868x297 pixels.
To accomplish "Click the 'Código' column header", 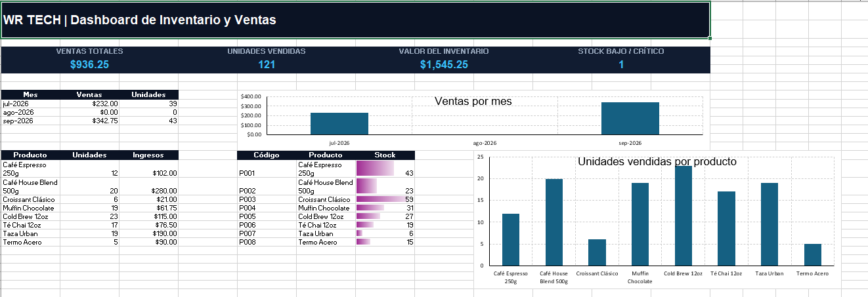I will 267,155.
